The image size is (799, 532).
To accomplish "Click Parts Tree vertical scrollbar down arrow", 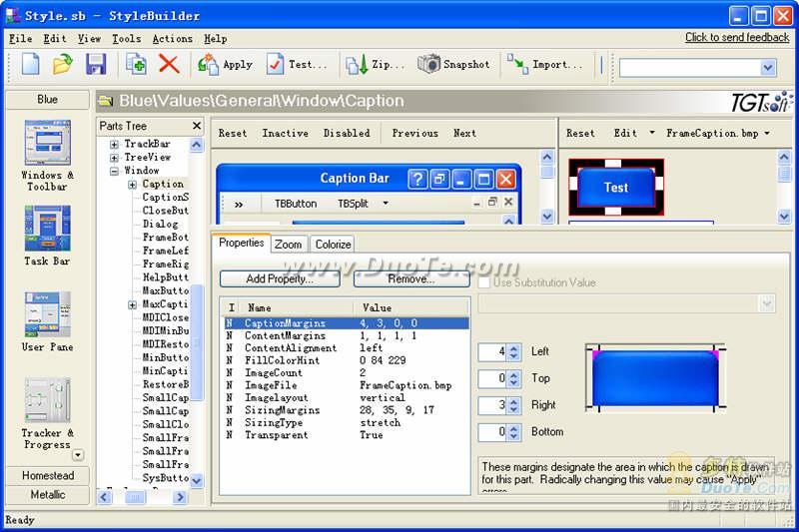I will pos(197,480).
